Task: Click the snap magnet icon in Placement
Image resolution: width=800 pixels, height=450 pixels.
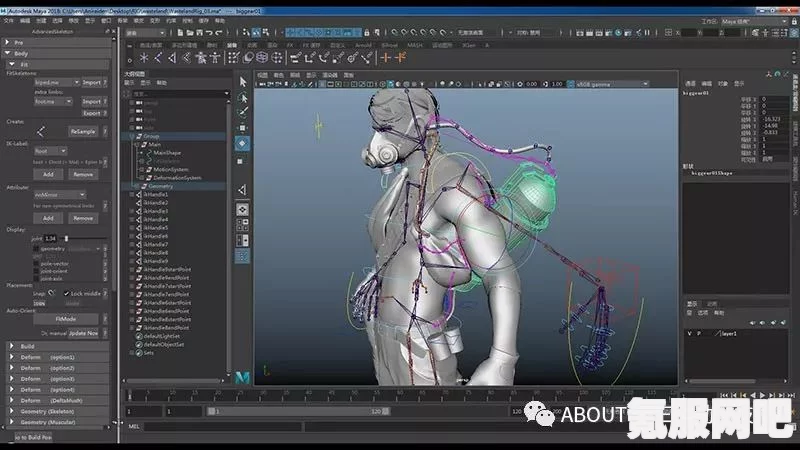Action: (x=51, y=293)
